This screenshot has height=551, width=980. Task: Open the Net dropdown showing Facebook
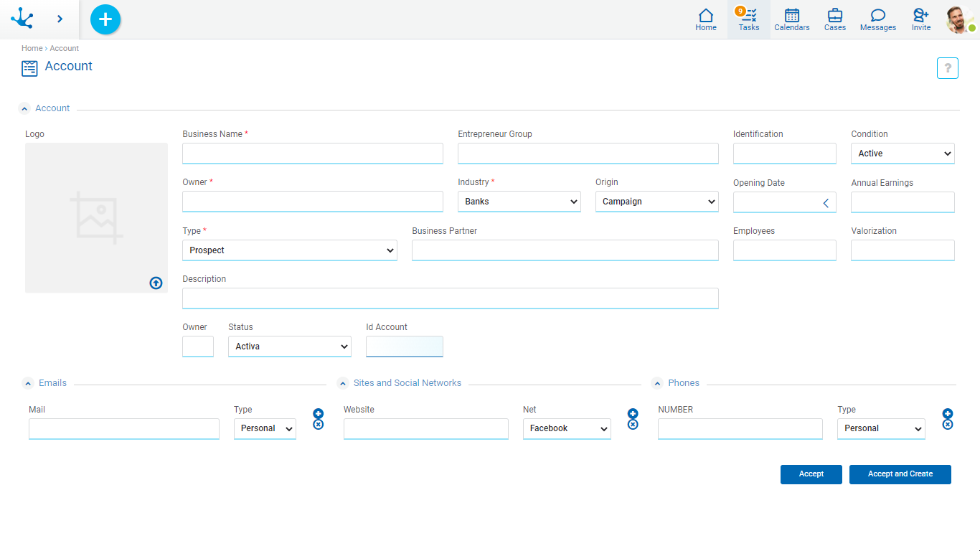[x=566, y=428]
